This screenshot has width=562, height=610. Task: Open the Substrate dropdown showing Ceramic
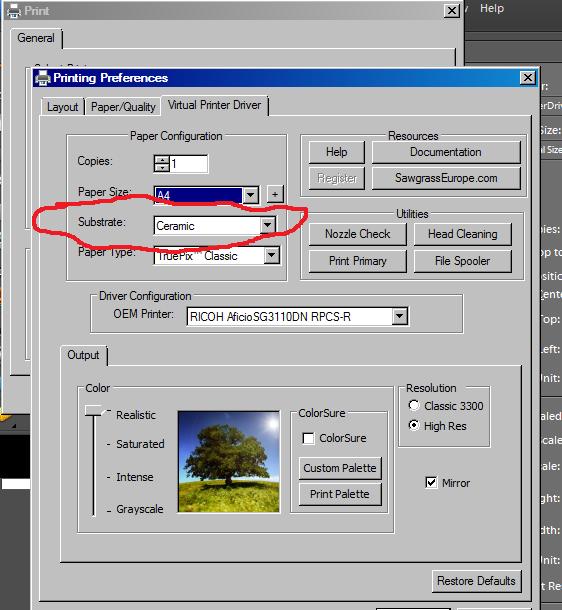pyautogui.click(x=268, y=225)
